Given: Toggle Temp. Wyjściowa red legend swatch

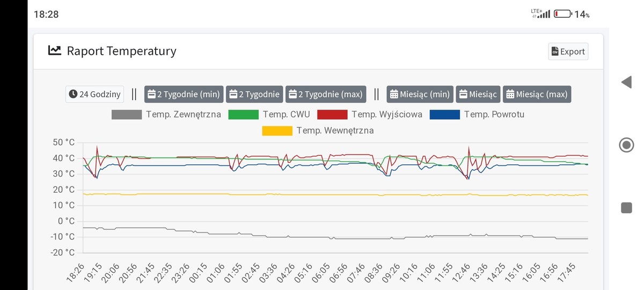Looking at the screenshot, I should (332, 114).
